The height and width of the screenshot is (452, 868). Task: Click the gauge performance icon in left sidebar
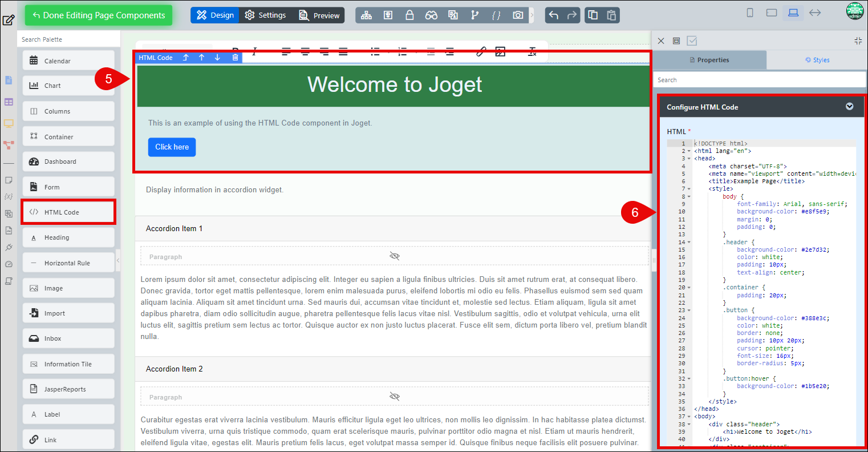pyautogui.click(x=9, y=264)
